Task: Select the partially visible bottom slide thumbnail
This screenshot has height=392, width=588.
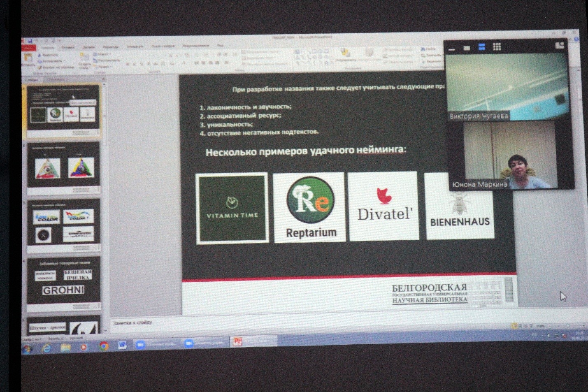Action: pos(64,326)
